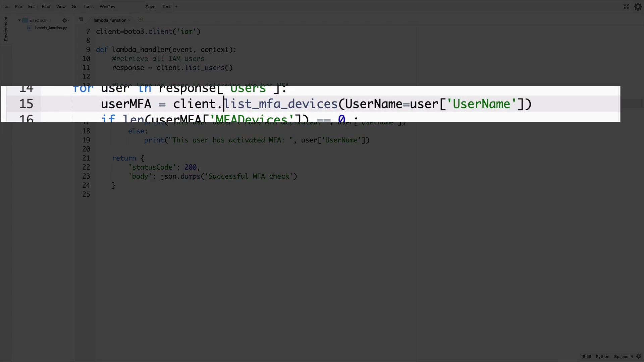644x362 pixels.
Task: Toggle the Environment side panel
Action: point(6,29)
